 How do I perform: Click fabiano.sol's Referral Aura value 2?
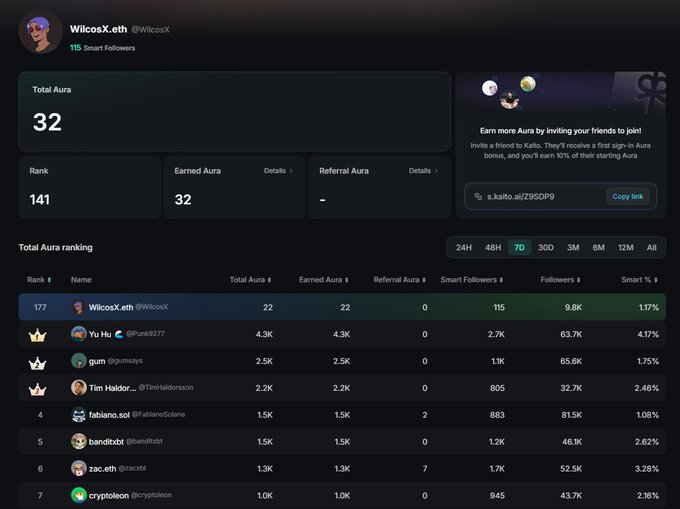(x=425, y=415)
